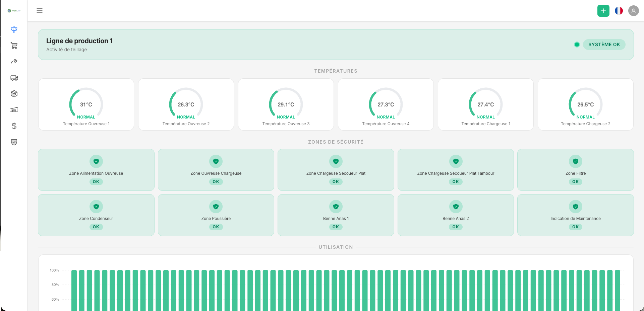Select the "Température Ouvreuse 4" label
Image resolution: width=644 pixels, height=311 pixels.
point(386,124)
